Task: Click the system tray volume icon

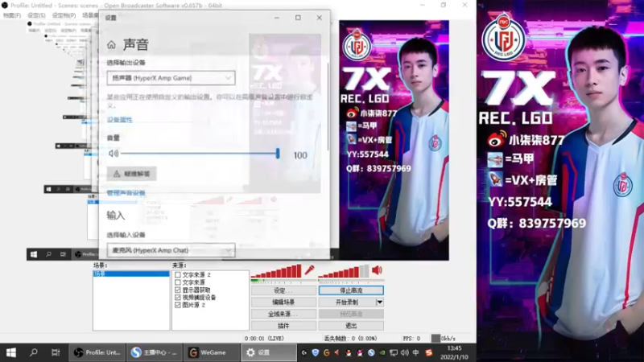Action: click(x=405, y=352)
